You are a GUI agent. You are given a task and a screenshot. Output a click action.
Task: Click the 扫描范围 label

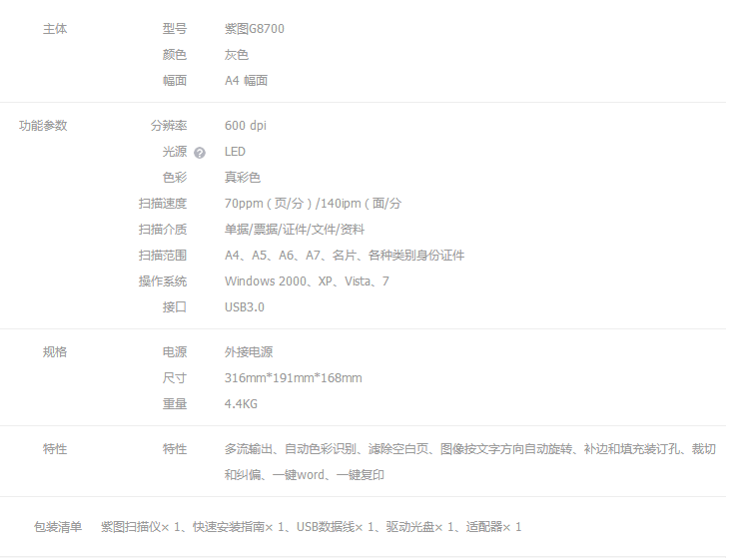click(x=163, y=256)
